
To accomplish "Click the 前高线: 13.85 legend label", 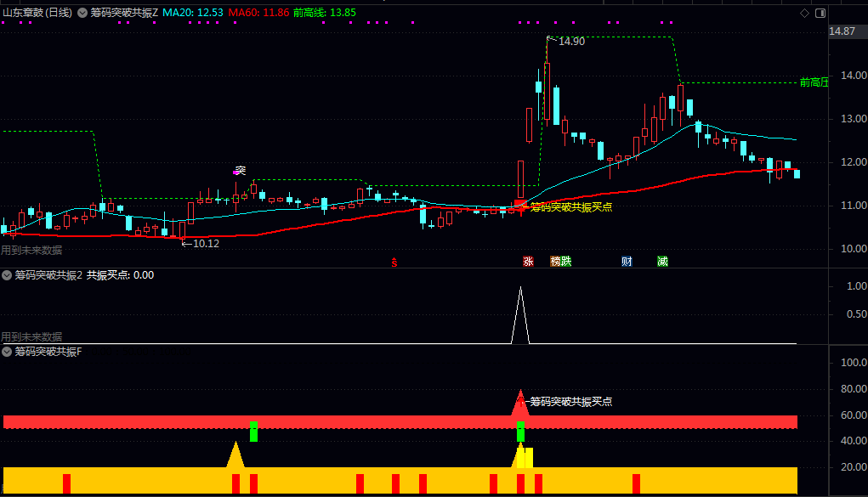I will [325, 13].
